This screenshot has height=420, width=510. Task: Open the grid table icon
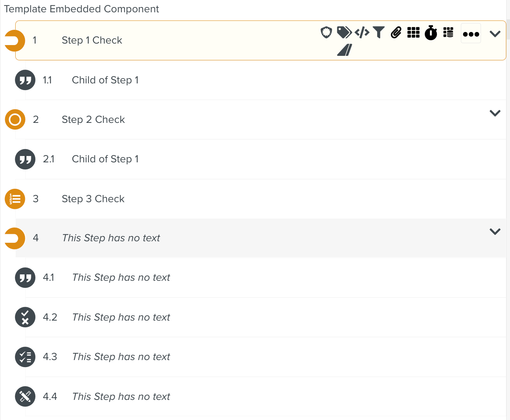tap(414, 32)
